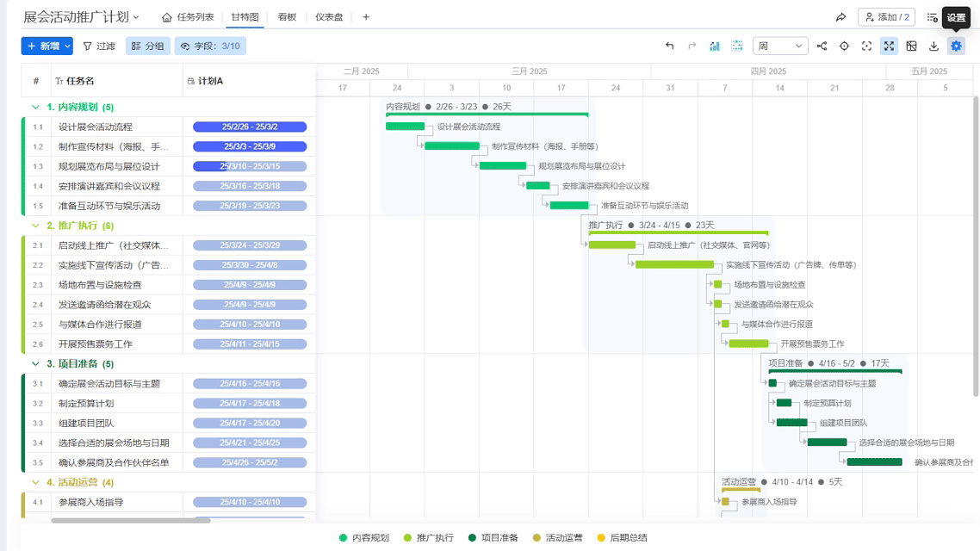The height and width of the screenshot is (551, 980).
Task: Toggle field visibility via 字段: 3/10
Action: (x=209, y=46)
